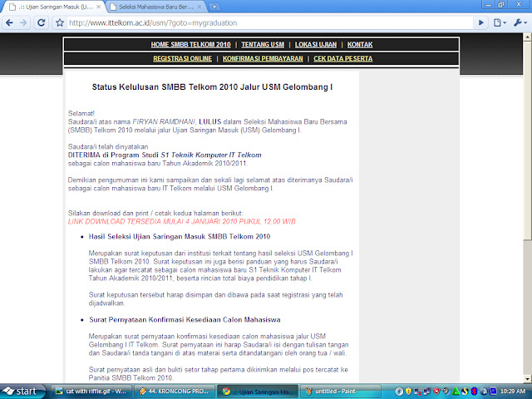Click the Bluetooth tray icon
The width and height of the screenshot is (532, 399).
pos(475,392)
